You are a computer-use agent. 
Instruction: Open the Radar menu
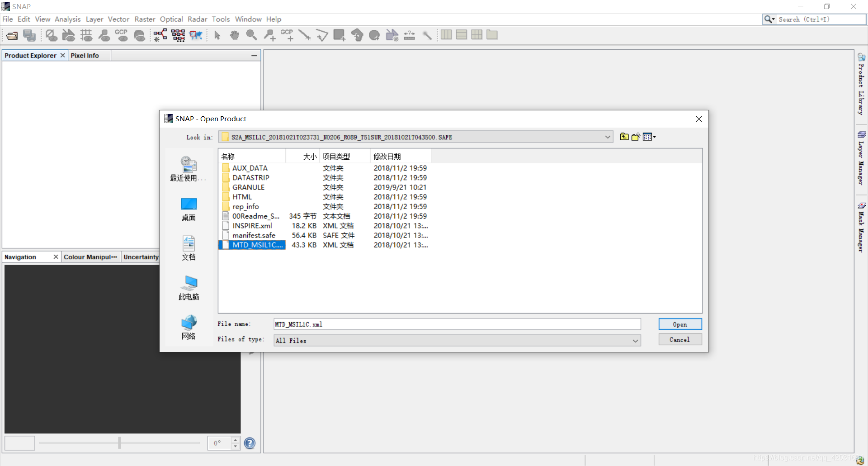197,19
